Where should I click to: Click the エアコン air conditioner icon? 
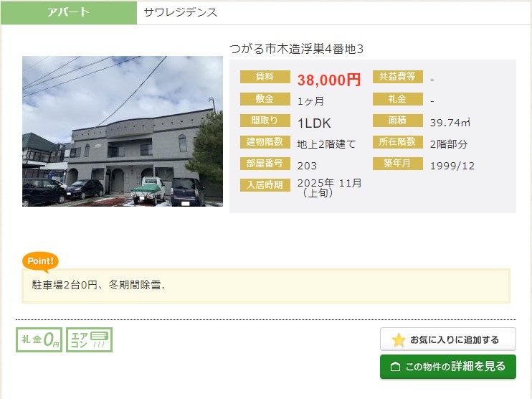point(90,339)
